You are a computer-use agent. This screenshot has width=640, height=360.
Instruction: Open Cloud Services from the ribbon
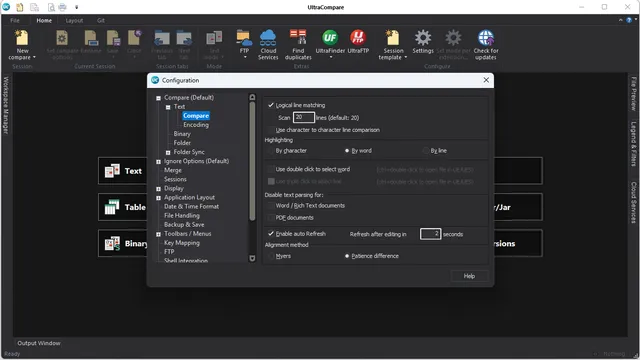[x=268, y=38]
